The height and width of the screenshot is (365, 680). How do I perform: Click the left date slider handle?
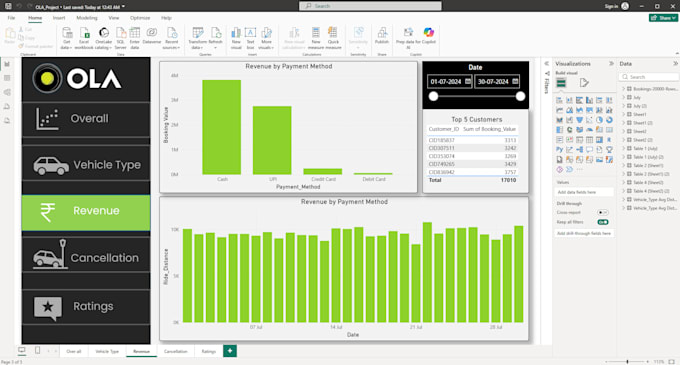pyautogui.click(x=433, y=96)
